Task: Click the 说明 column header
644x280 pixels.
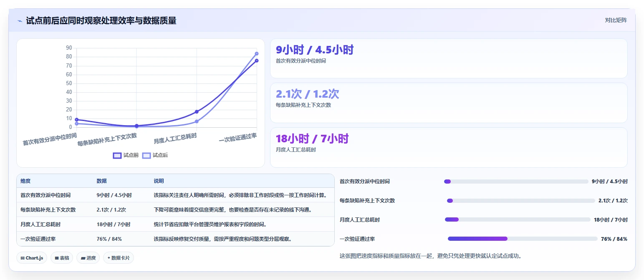Action: tap(159, 181)
